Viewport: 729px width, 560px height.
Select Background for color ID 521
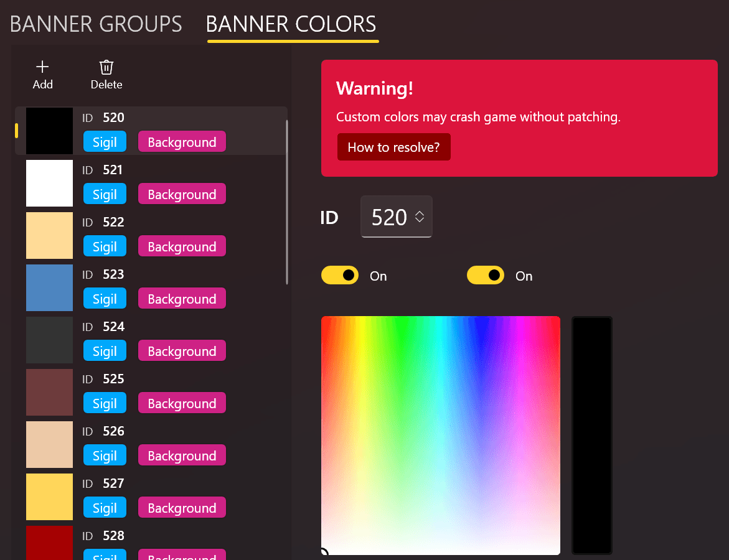[x=182, y=194]
